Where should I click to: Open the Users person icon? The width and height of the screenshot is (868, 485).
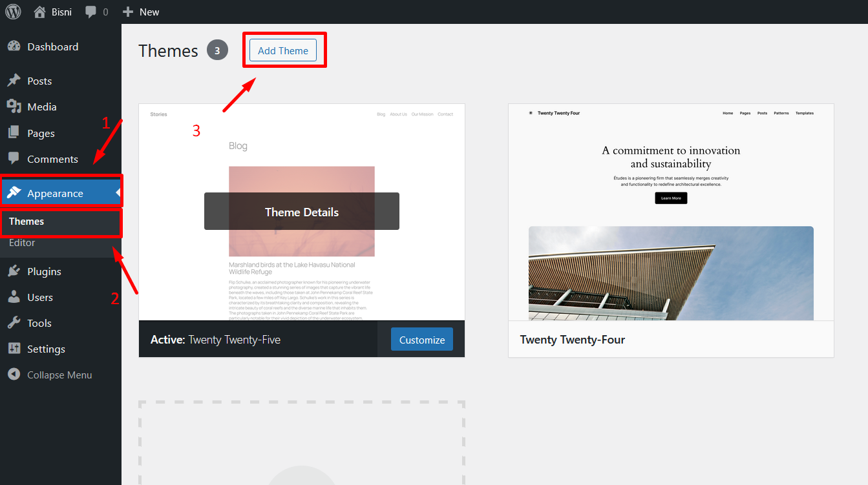(x=14, y=297)
